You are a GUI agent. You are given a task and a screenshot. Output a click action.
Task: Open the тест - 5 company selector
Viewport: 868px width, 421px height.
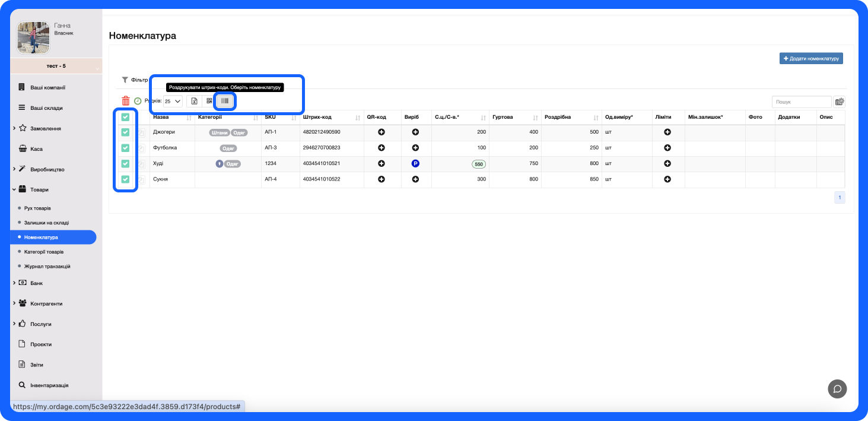[56, 66]
